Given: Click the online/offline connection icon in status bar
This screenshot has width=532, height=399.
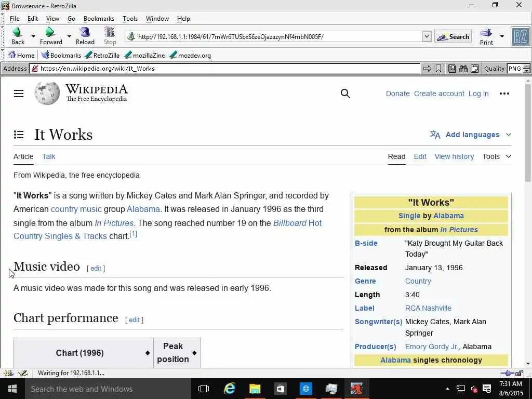Looking at the screenshot, I should pos(507,373).
